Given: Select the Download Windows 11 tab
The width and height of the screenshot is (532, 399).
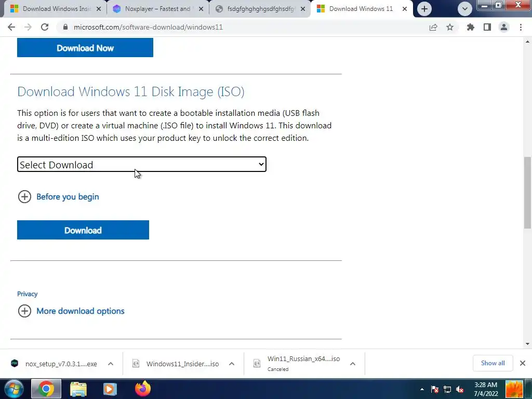Looking at the screenshot, I should [361, 9].
